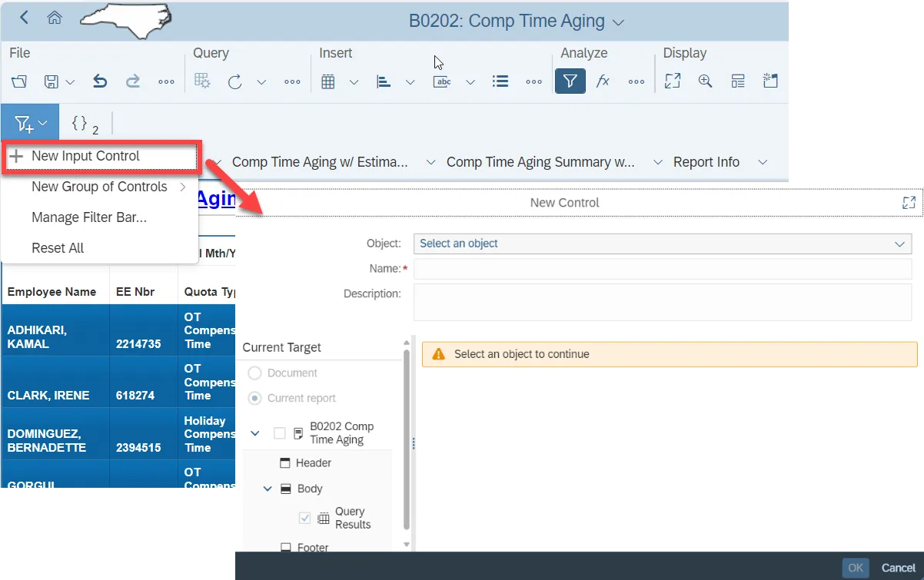
Task: Click the Current Target panel scrollbar
Action: [407, 438]
